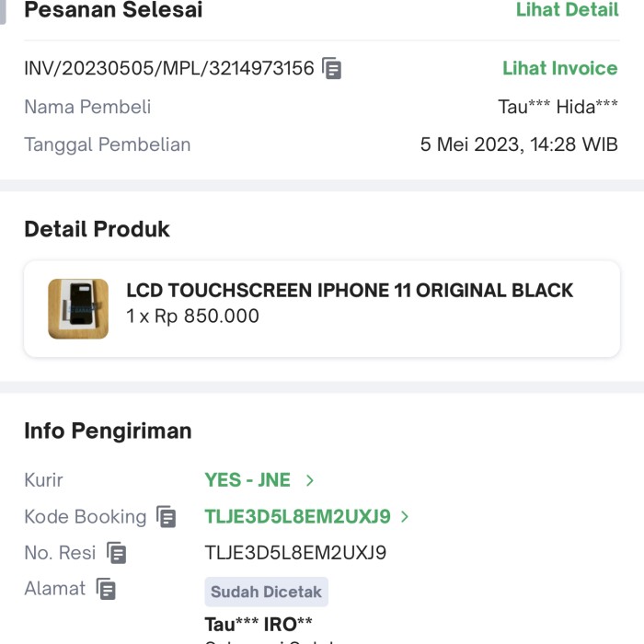Tap the Sudah Dicetak status badge
644x644 pixels.
(266, 592)
